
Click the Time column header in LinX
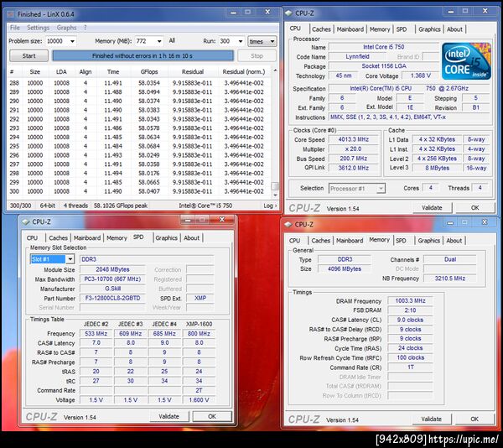[113, 72]
